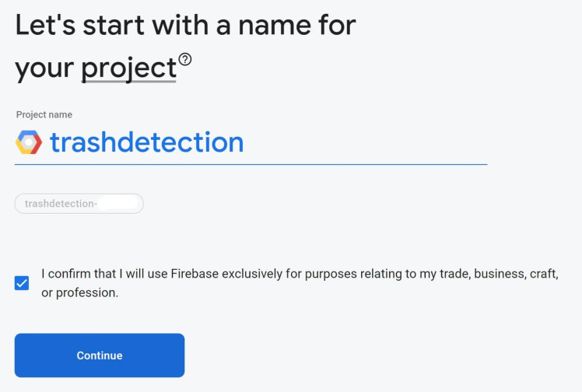This screenshot has width=582, height=392.
Task: Click the "Let's start with a name for" heading
Action: click(x=185, y=25)
